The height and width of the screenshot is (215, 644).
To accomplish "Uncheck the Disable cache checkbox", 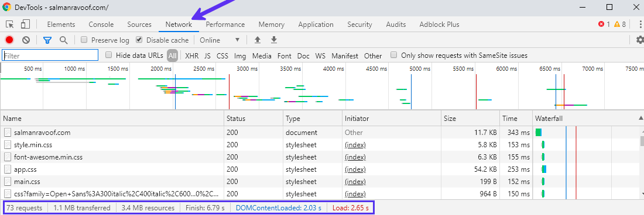I will pyautogui.click(x=139, y=40).
